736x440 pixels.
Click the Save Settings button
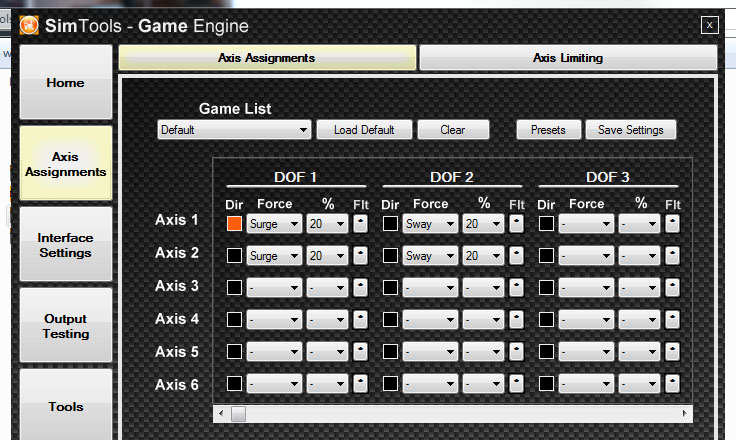click(630, 130)
